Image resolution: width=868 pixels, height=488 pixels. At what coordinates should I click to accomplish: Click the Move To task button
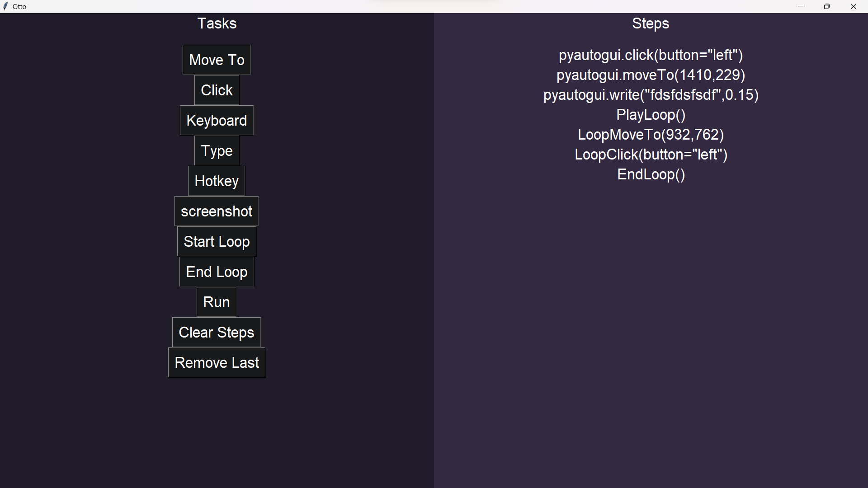[217, 60]
